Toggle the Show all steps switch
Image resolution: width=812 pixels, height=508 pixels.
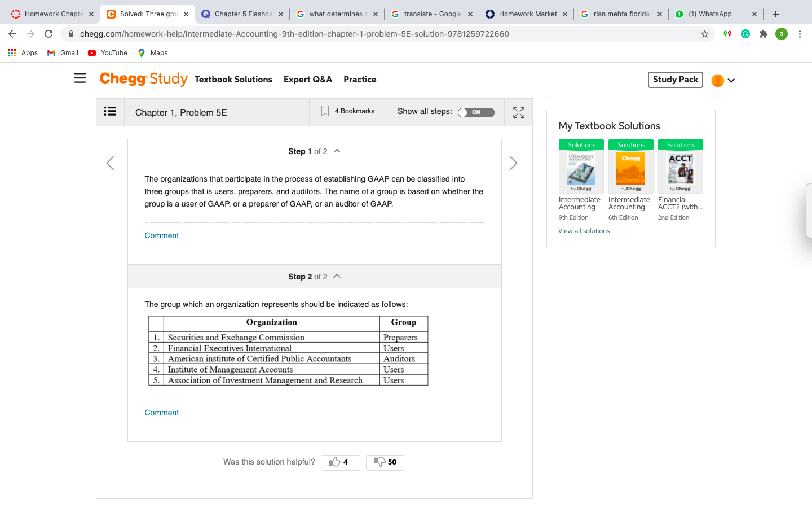[476, 112]
